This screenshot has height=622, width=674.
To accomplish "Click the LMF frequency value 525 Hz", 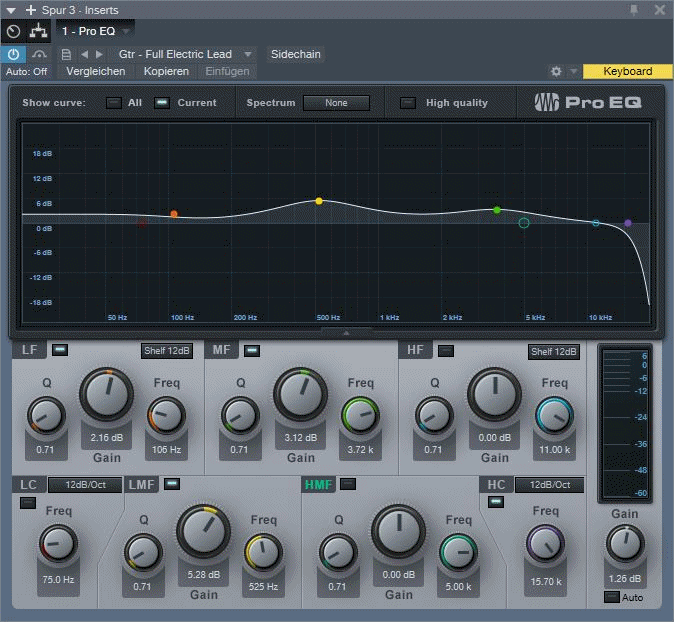I will click(263, 587).
